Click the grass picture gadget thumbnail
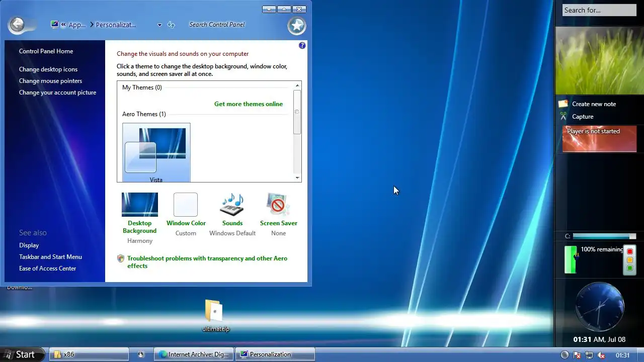Image resolution: width=644 pixels, height=362 pixels. (x=599, y=60)
